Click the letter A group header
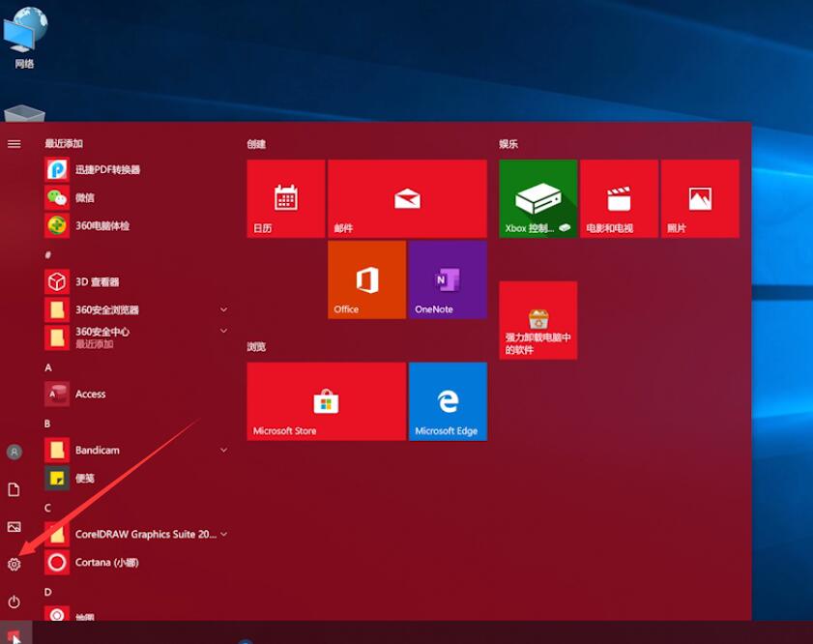This screenshot has height=644, width=813. (x=48, y=367)
